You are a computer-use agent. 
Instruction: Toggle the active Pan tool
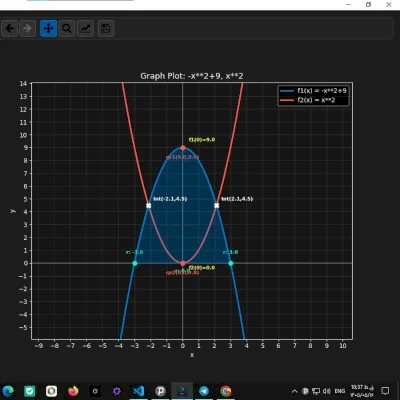pos(48,29)
